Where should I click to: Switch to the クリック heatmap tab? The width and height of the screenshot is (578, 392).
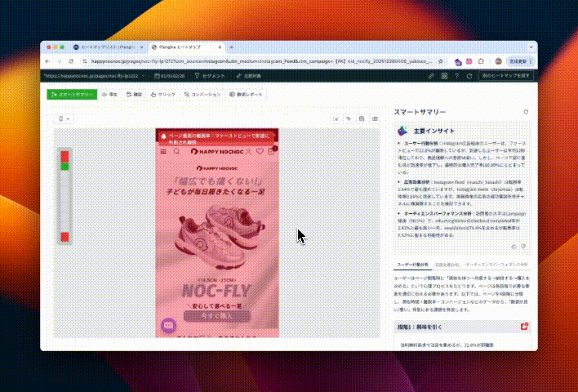163,95
